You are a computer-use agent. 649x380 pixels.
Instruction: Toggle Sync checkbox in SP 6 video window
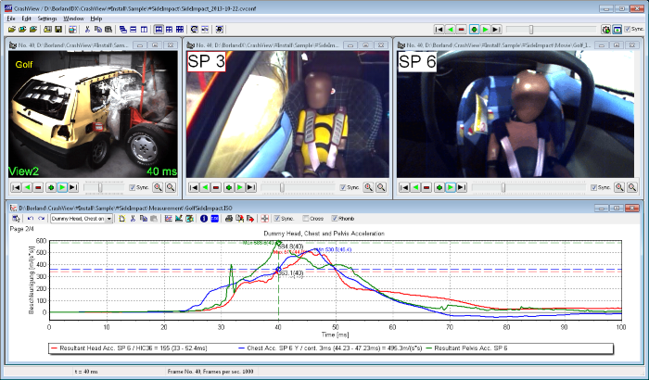coord(601,188)
